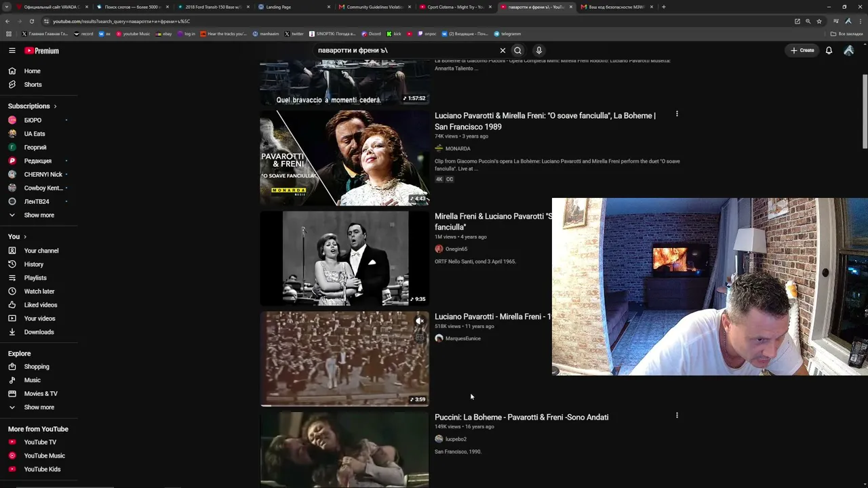Screen dimensions: 868x488
Task: Play the PAVAROTTI & FRENI thumbnail video
Action: pyautogui.click(x=344, y=158)
